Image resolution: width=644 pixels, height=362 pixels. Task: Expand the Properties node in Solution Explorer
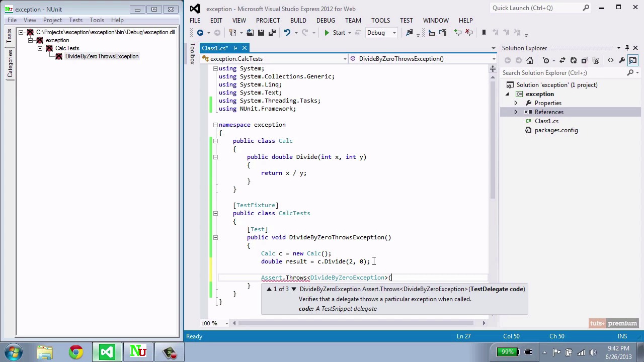pos(516,103)
